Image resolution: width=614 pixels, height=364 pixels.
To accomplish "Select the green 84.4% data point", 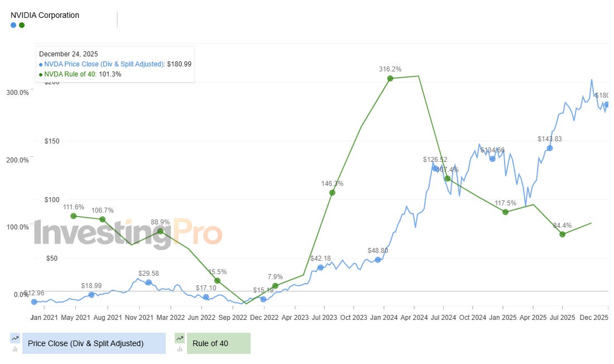I will pos(562,234).
